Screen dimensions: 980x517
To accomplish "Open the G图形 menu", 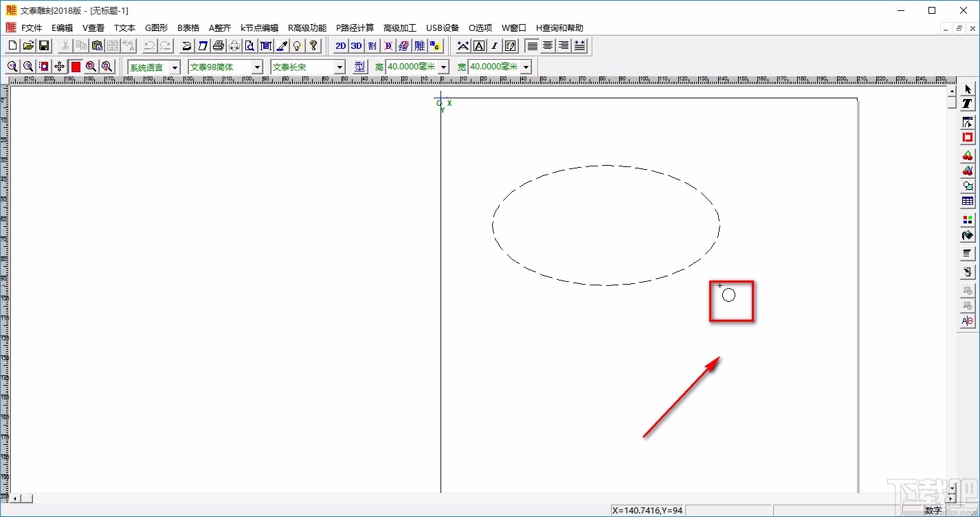I will [x=156, y=28].
